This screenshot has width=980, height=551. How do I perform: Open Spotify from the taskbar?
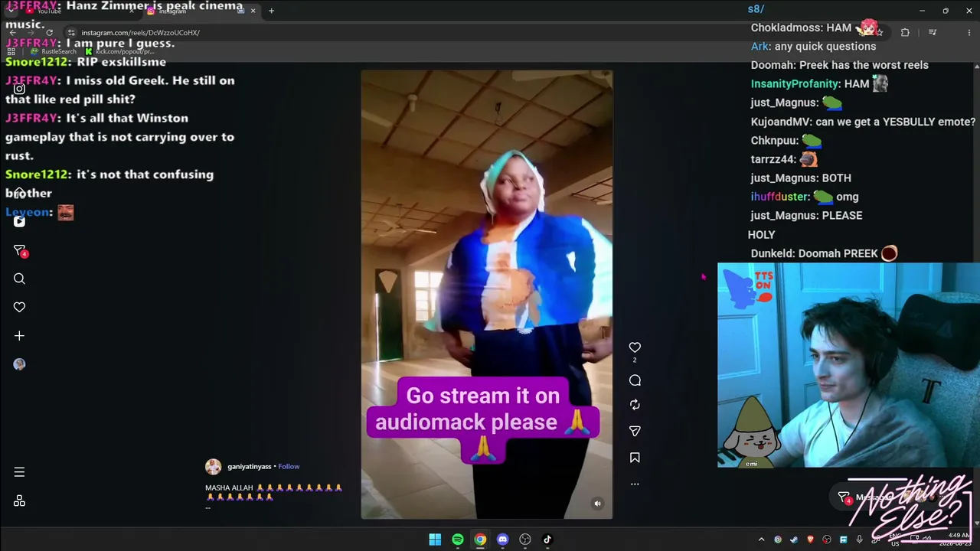457,540
